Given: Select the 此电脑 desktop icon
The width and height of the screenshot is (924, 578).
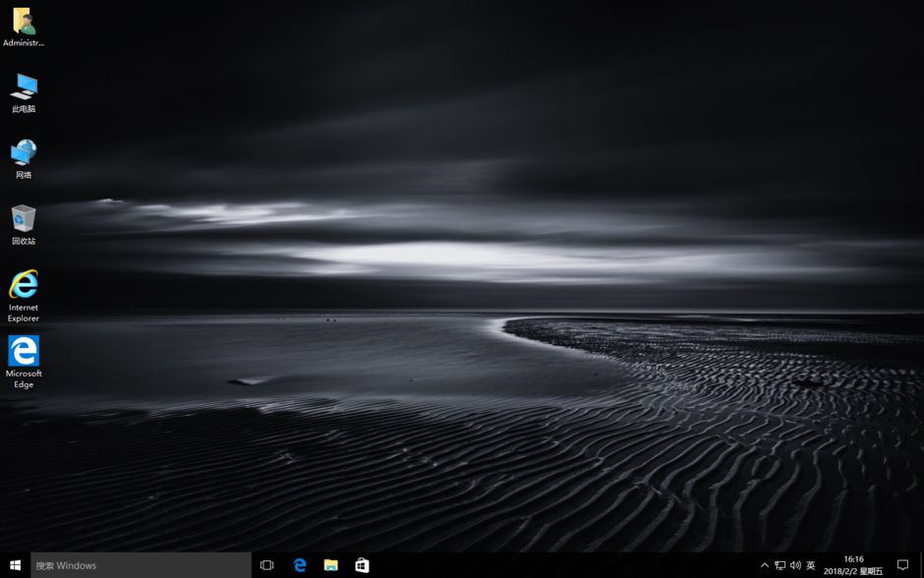Looking at the screenshot, I should [24, 93].
